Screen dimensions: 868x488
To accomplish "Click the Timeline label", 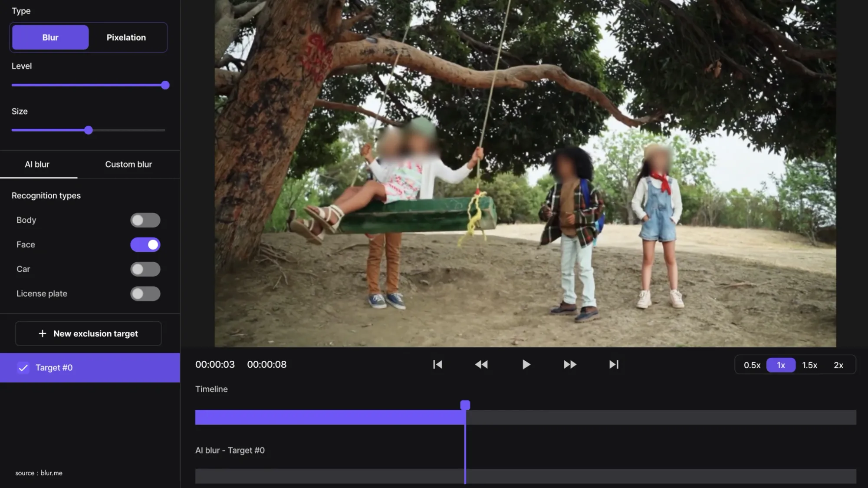I will pos(211,389).
